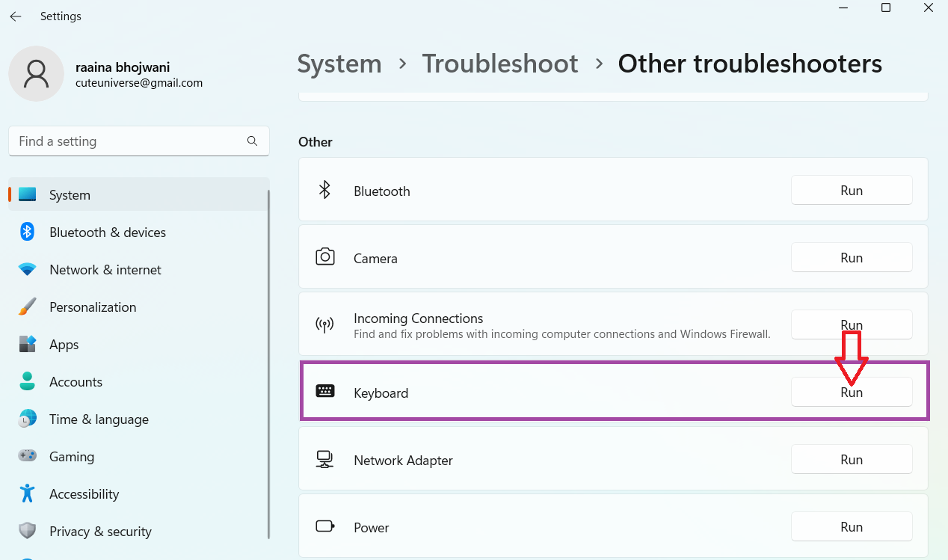Navigate back to System using breadcrumb
The image size is (948, 560).
pyautogui.click(x=339, y=64)
